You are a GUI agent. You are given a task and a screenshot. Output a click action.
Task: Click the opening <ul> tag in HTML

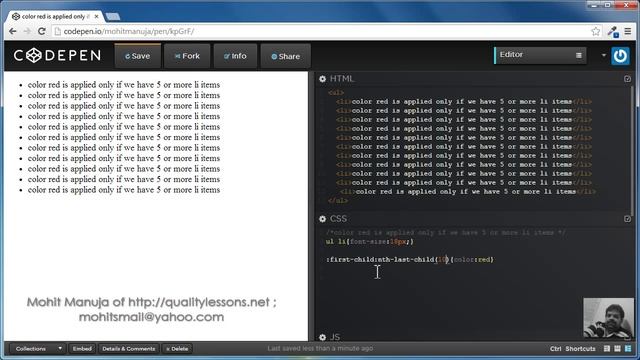tap(336, 93)
